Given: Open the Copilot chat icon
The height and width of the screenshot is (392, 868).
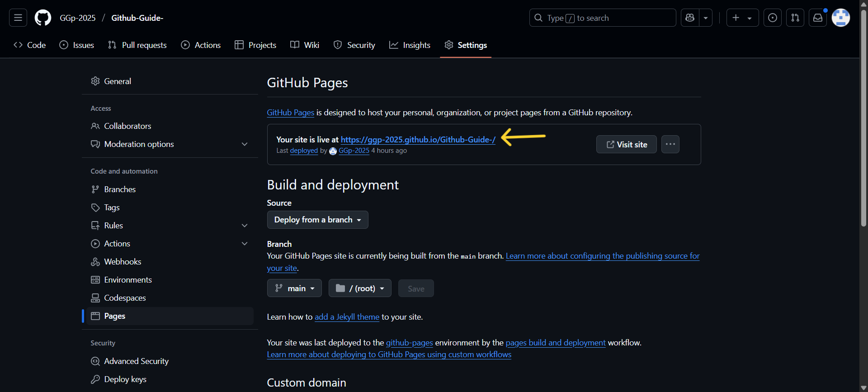Looking at the screenshot, I should pyautogui.click(x=690, y=18).
